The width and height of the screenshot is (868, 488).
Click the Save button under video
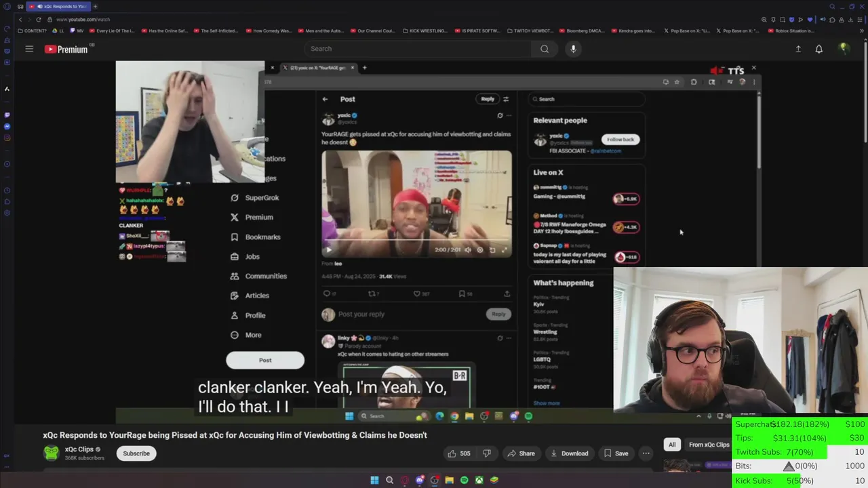pos(616,453)
